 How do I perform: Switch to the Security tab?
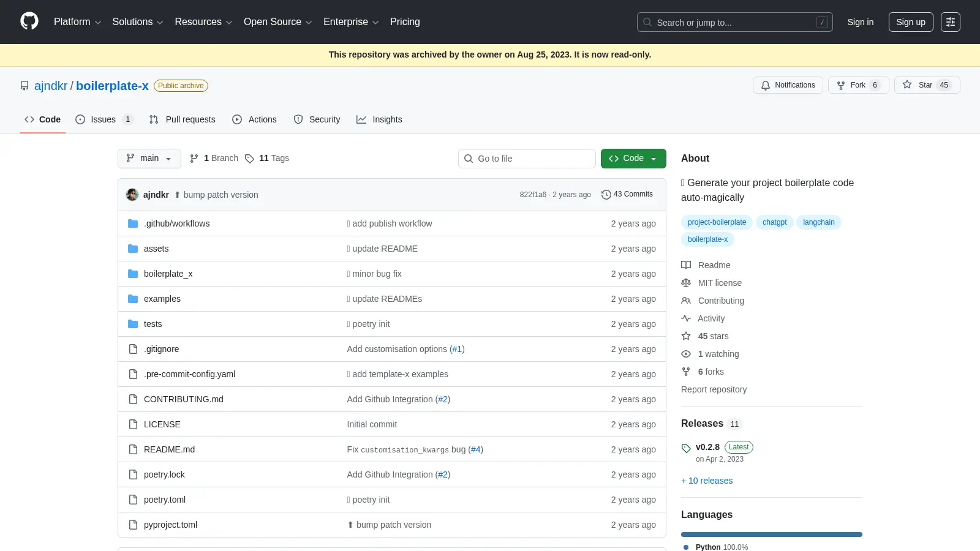click(317, 119)
